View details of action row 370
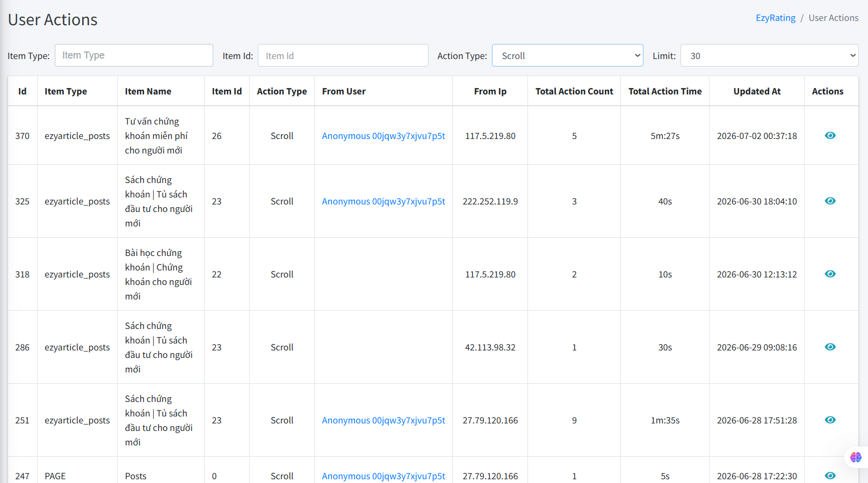The image size is (868, 483). 830,135
